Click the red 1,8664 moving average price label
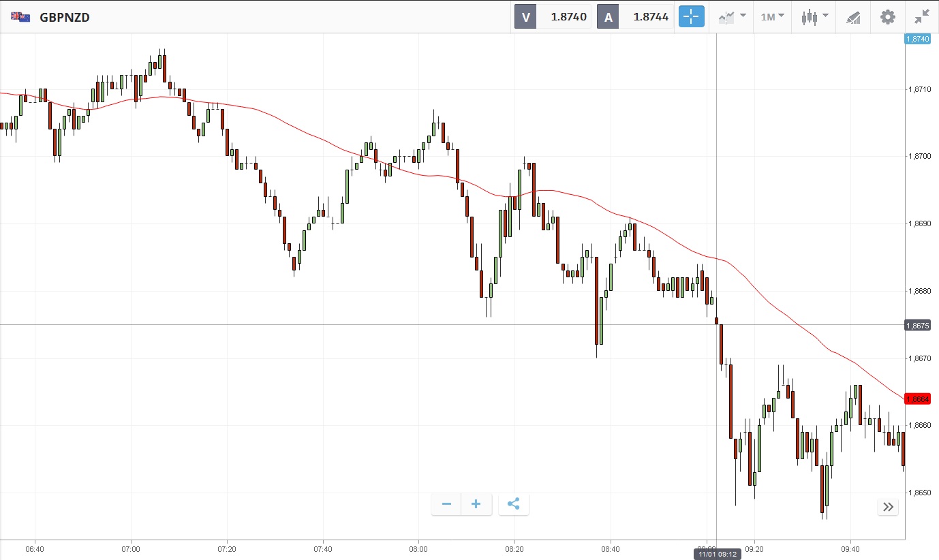The image size is (939, 560). pyautogui.click(x=917, y=399)
